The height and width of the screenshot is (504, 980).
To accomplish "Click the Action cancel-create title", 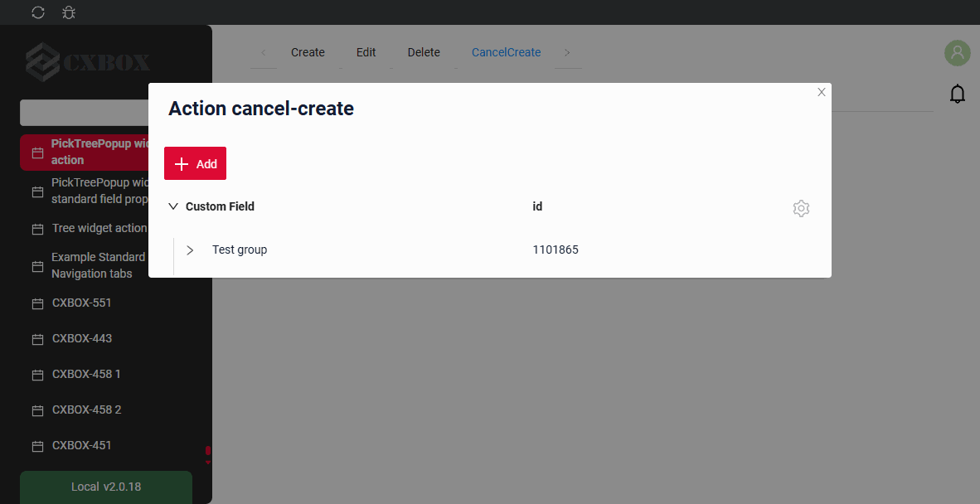I will coord(261,109).
